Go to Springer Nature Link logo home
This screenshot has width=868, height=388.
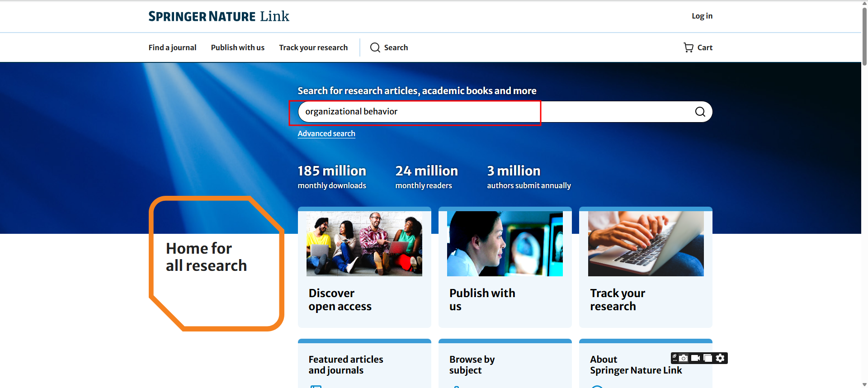point(219,16)
